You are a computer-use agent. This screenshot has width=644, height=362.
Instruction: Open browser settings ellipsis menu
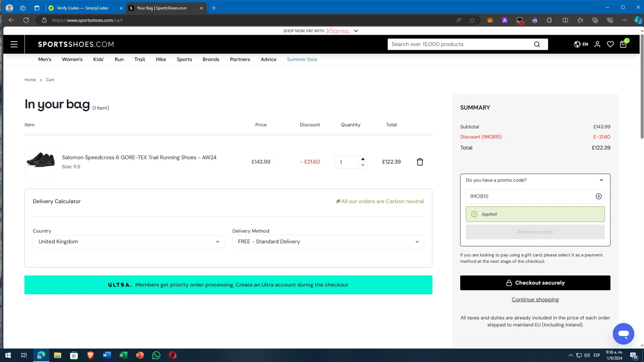pos(624,20)
